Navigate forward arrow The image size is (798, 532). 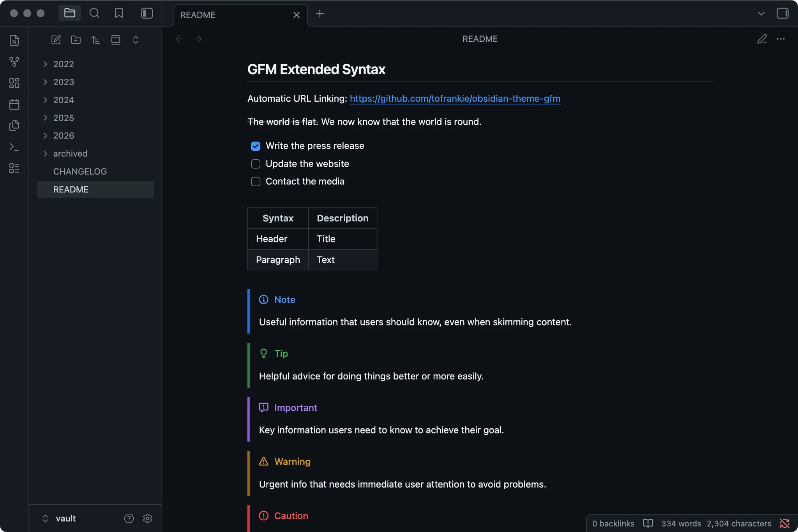198,39
